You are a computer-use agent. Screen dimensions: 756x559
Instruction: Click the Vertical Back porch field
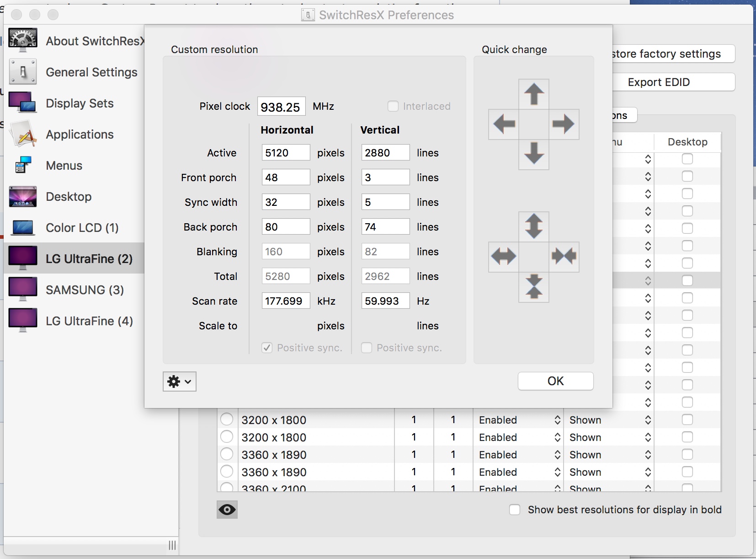[x=385, y=227]
